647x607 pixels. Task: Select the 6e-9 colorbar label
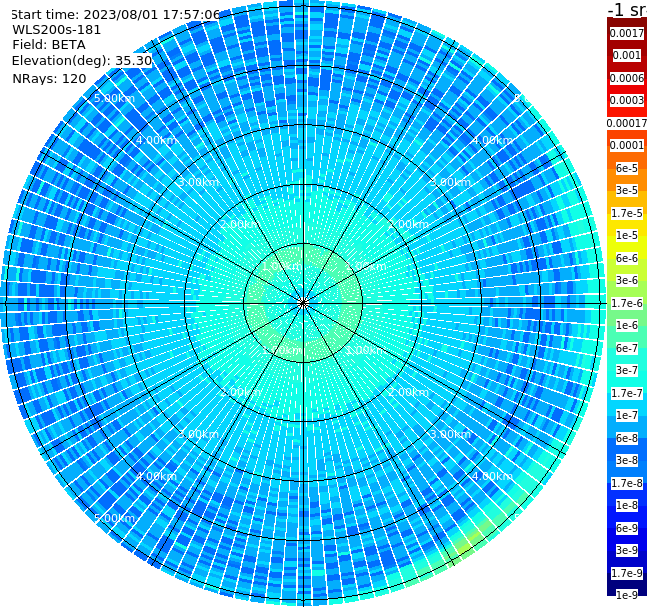pos(627,528)
